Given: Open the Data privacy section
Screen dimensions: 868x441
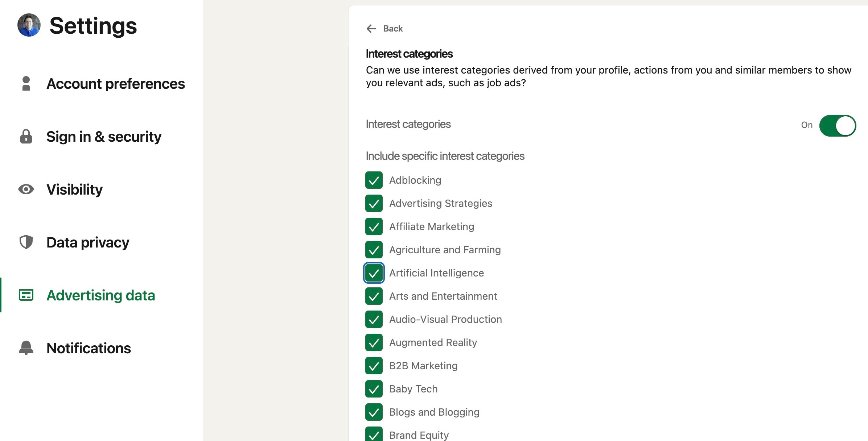Looking at the screenshot, I should click(x=88, y=242).
